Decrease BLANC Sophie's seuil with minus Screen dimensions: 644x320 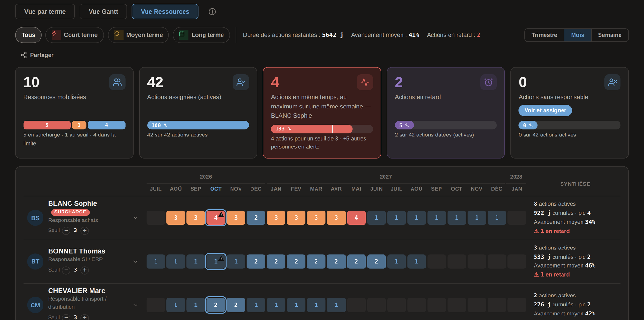66,231
